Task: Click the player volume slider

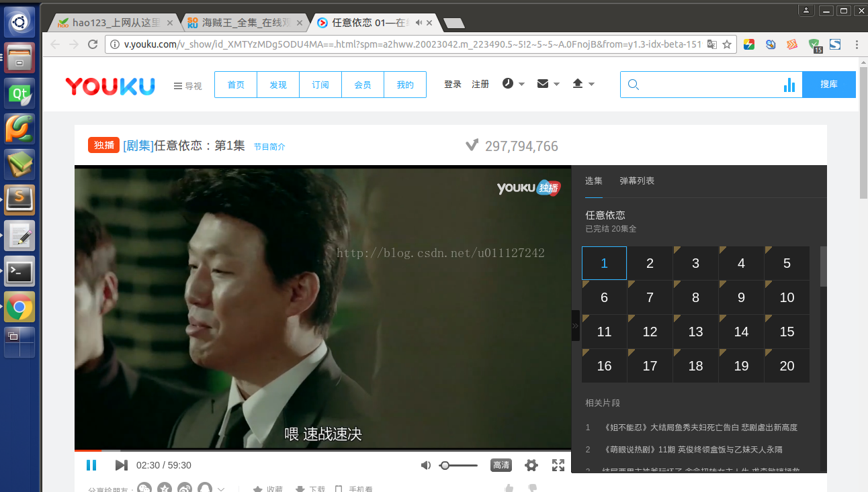Action: (x=458, y=465)
